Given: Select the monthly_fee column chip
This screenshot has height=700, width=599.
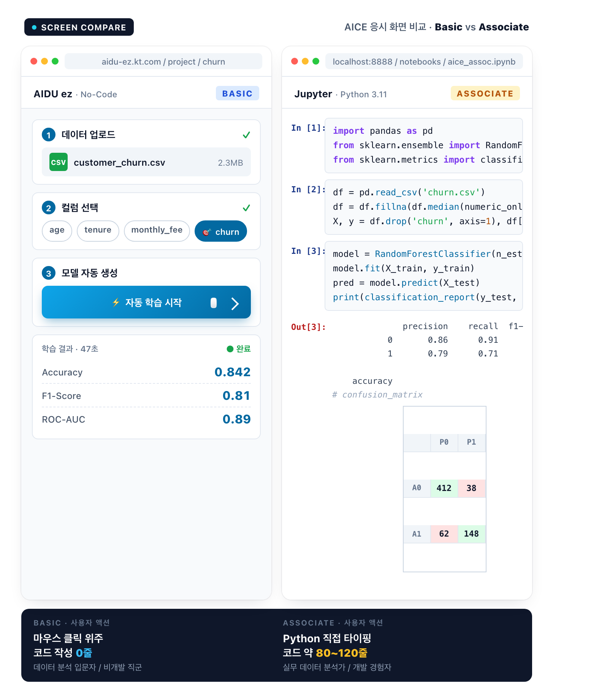Looking at the screenshot, I should 157,230.
